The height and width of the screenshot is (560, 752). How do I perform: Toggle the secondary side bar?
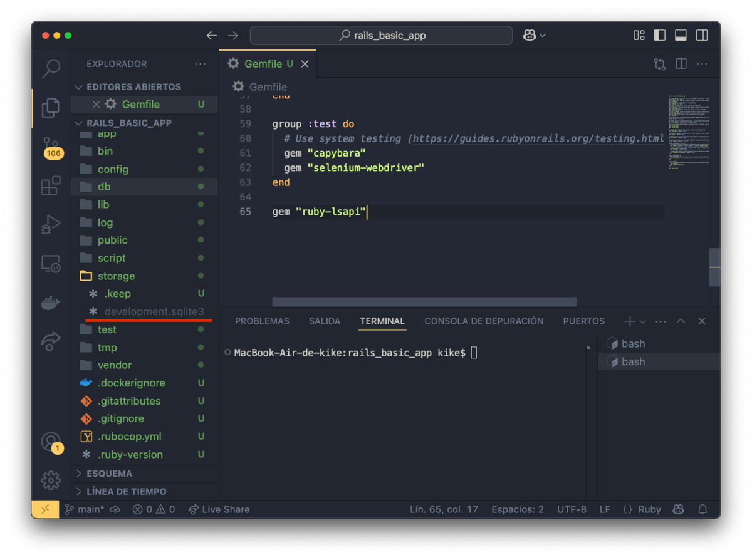[702, 36]
